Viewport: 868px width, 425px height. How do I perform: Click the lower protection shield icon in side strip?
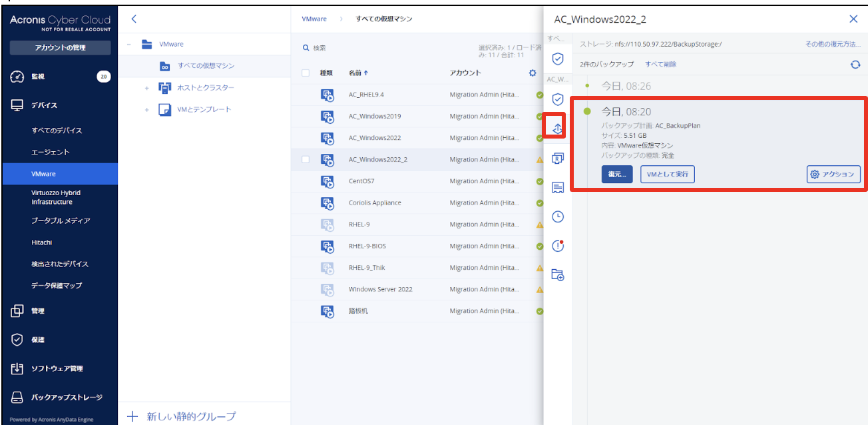pos(558,100)
